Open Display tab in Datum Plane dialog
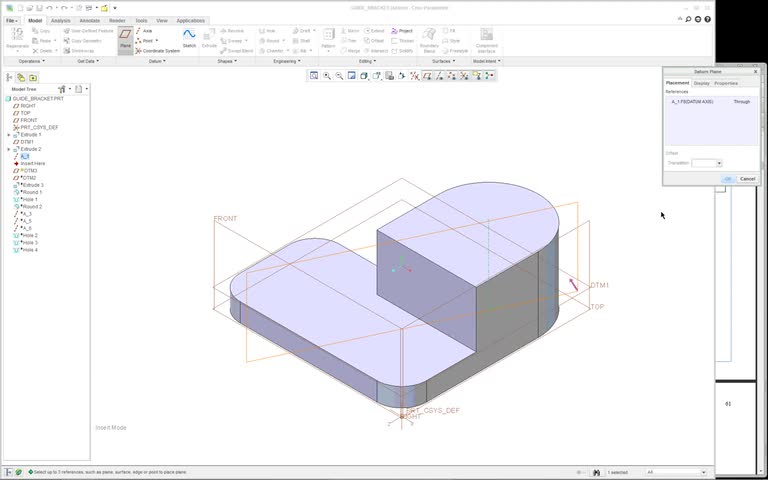 (x=701, y=83)
